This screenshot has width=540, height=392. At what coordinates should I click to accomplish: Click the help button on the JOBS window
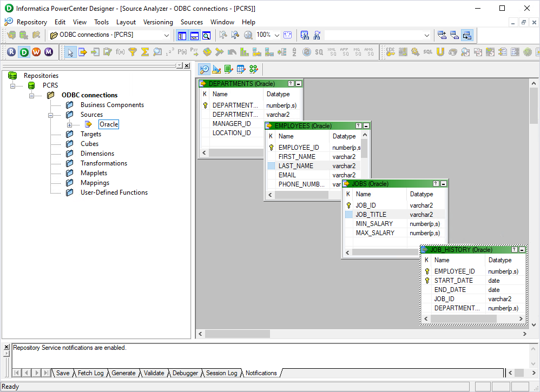click(436, 183)
